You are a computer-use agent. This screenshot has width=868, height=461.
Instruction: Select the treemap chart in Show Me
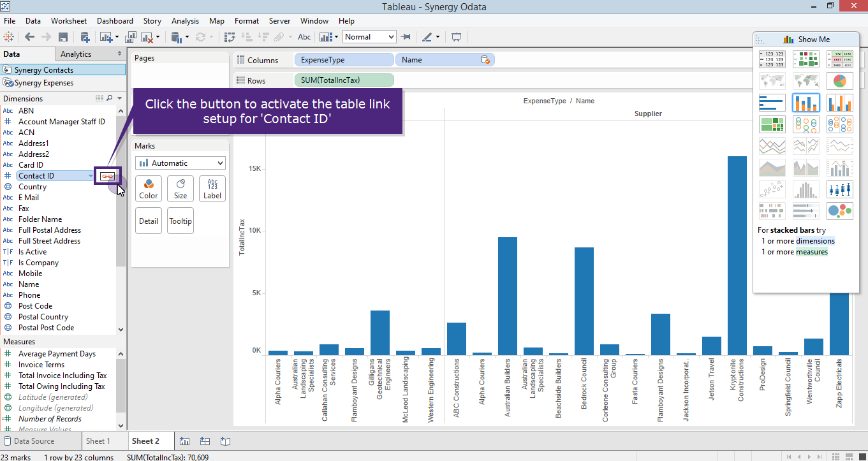point(772,124)
